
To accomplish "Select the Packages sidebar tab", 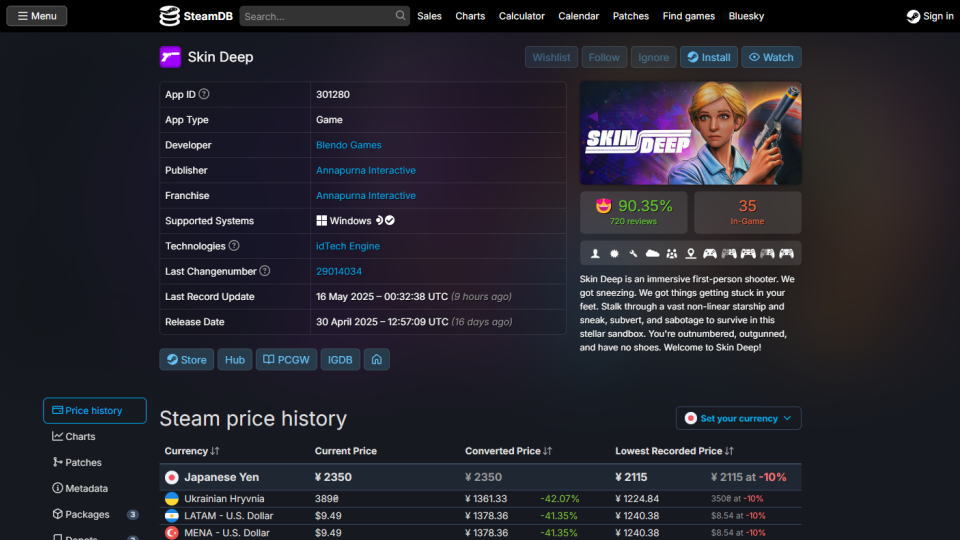I will 95,514.
